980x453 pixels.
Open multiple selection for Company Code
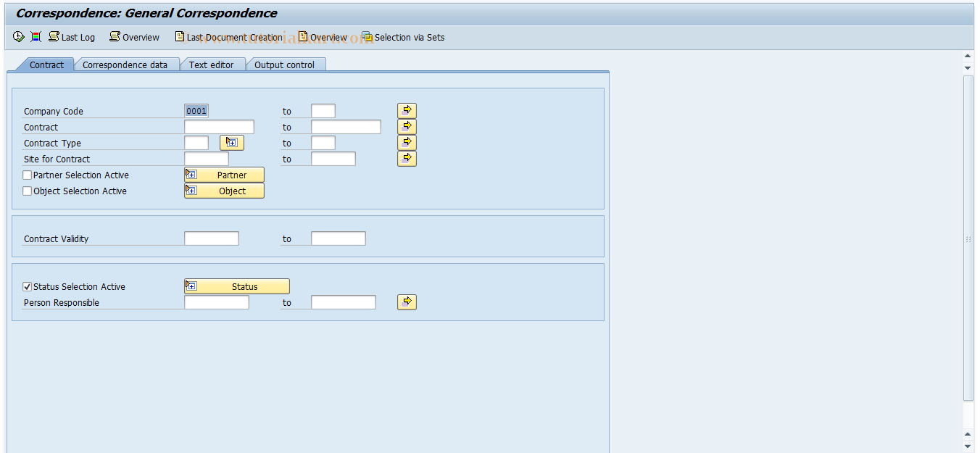coord(407,111)
